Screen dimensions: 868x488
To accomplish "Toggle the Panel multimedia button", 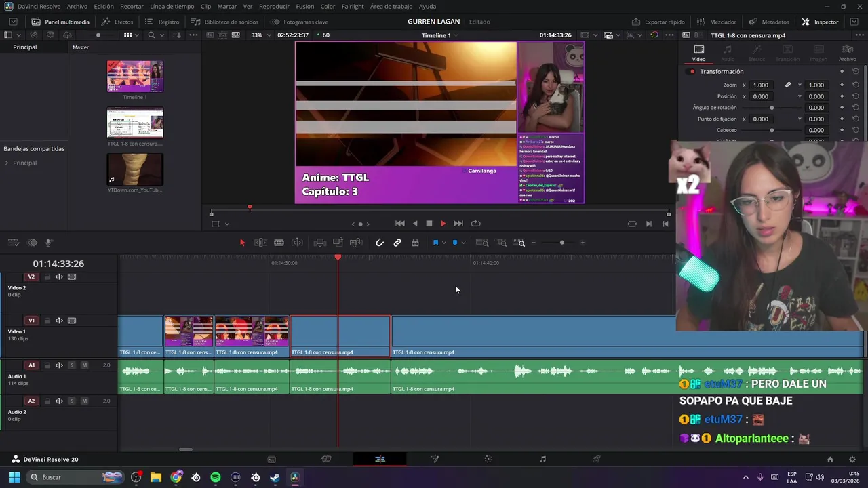I will coord(60,22).
